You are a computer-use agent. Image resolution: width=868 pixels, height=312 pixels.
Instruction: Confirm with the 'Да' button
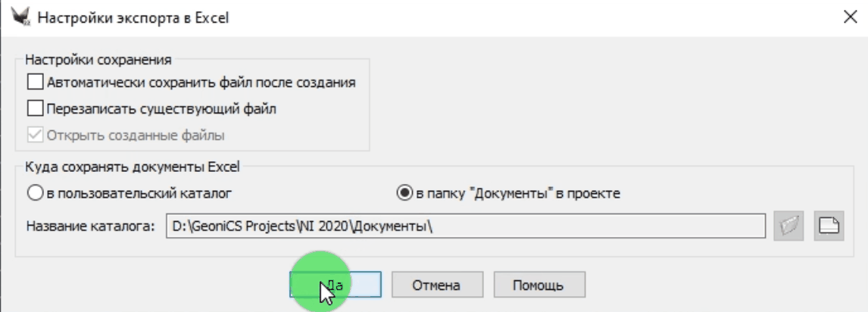336,285
